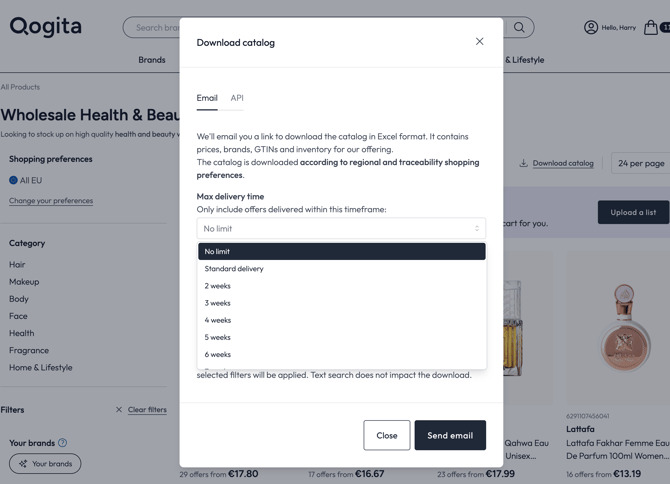Click the search magnifier icon
This screenshot has width=670, height=484.
pos(519,27)
